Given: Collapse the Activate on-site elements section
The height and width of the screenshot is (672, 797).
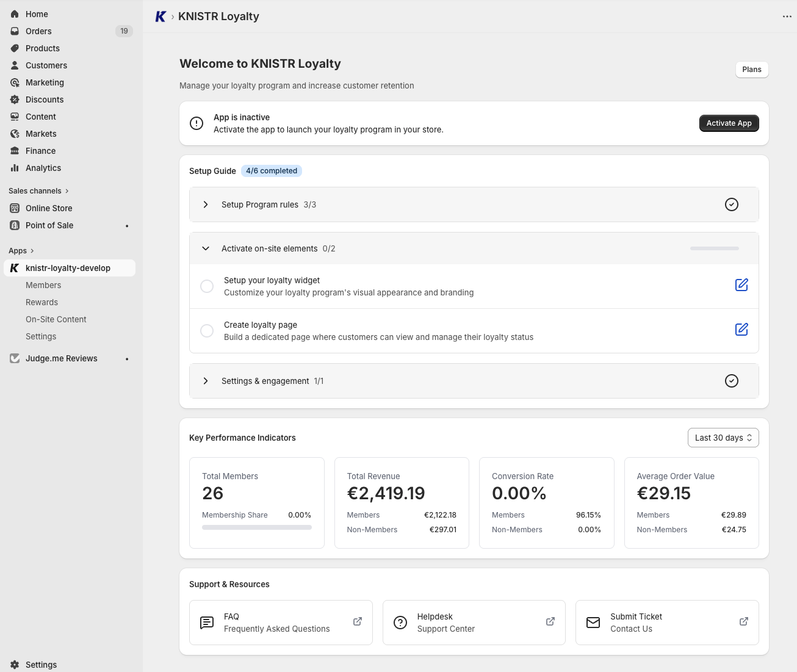Looking at the screenshot, I should click(206, 248).
